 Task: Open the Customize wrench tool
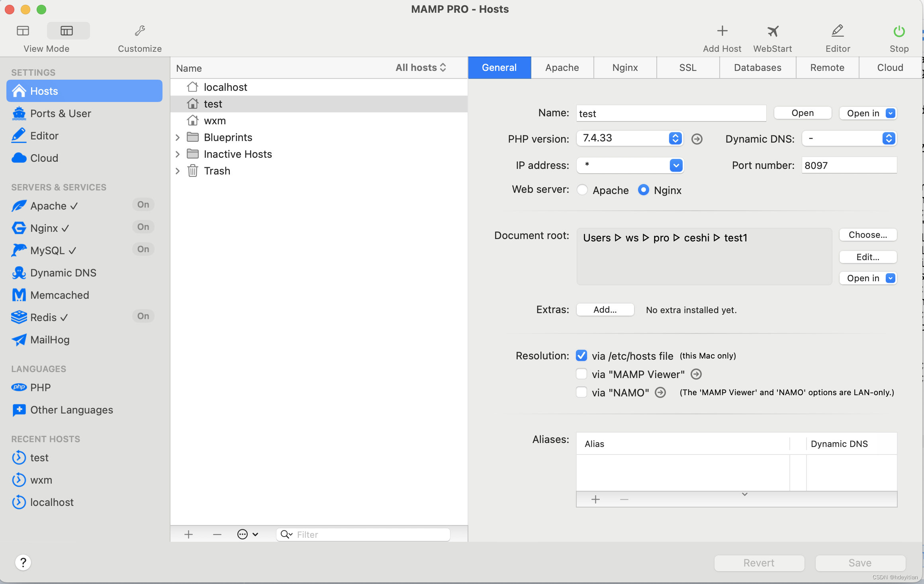(139, 31)
